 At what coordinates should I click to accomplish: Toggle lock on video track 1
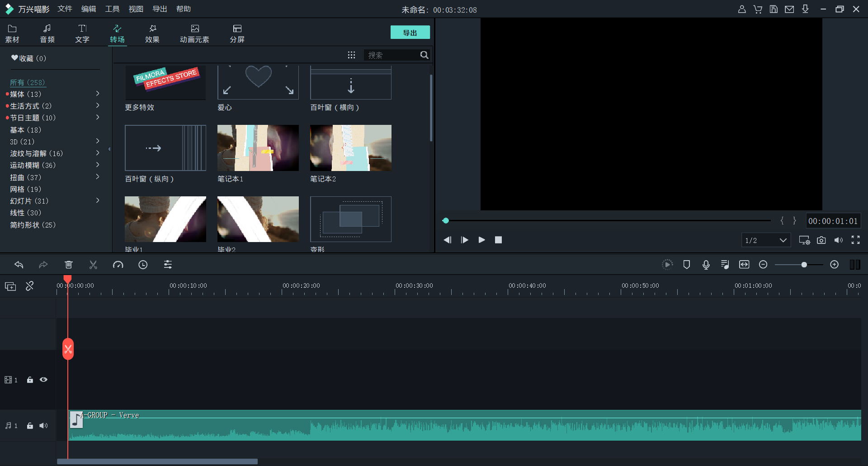point(30,380)
